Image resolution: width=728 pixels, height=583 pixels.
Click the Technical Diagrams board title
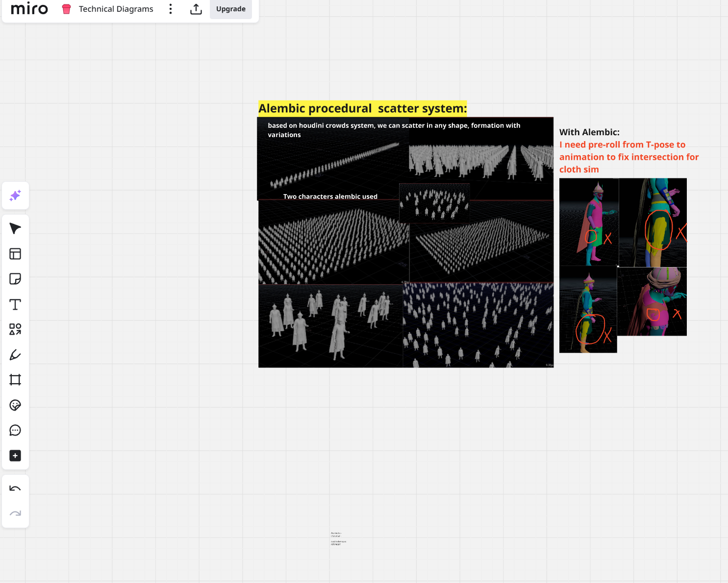click(116, 9)
